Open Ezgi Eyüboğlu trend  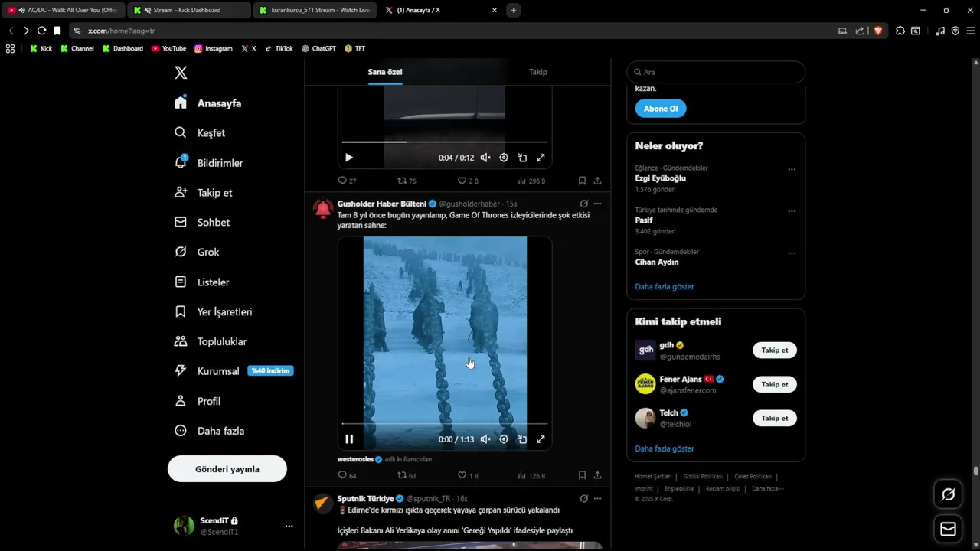[x=661, y=178]
